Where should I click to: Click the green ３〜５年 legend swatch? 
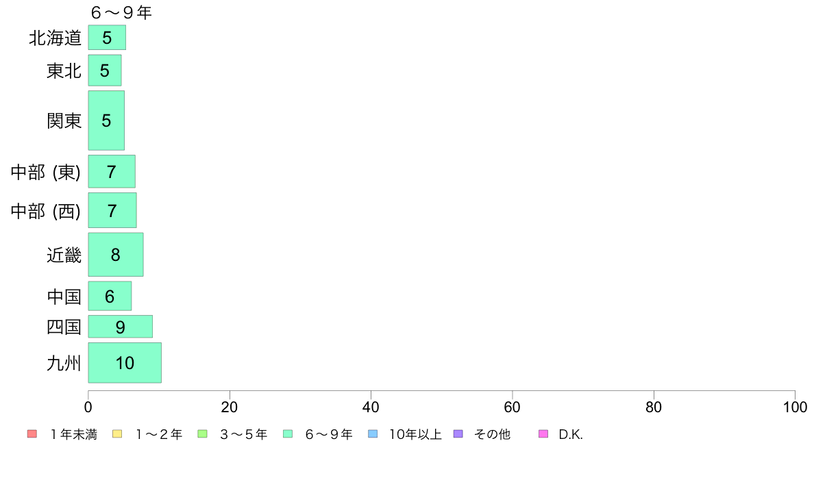tap(202, 434)
